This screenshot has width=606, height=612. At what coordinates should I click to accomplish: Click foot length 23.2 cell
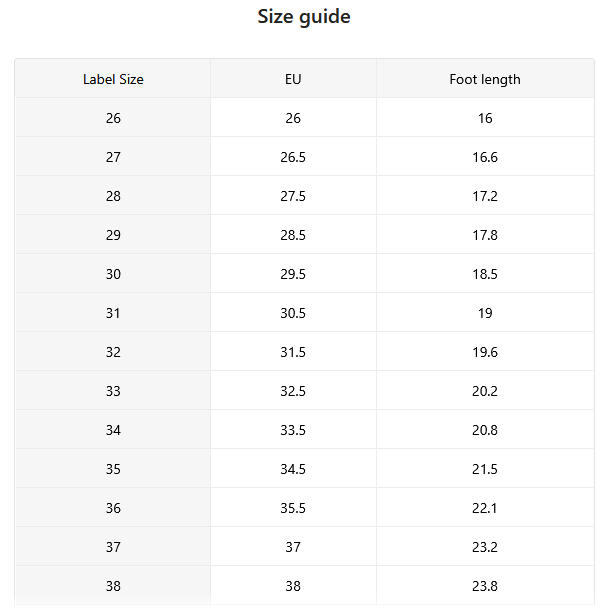click(x=485, y=547)
